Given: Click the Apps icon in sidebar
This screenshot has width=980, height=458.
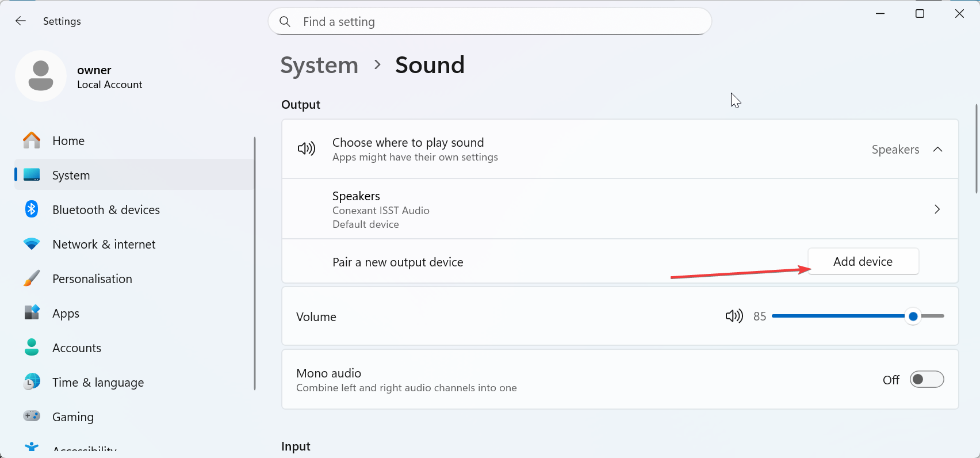Looking at the screenshot, I should [x=32, y=312].
